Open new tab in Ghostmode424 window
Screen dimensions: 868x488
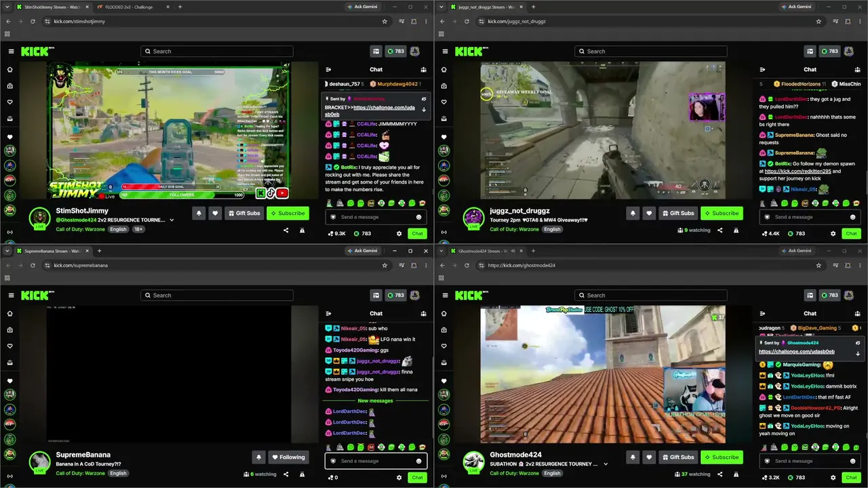click(533, 251)
